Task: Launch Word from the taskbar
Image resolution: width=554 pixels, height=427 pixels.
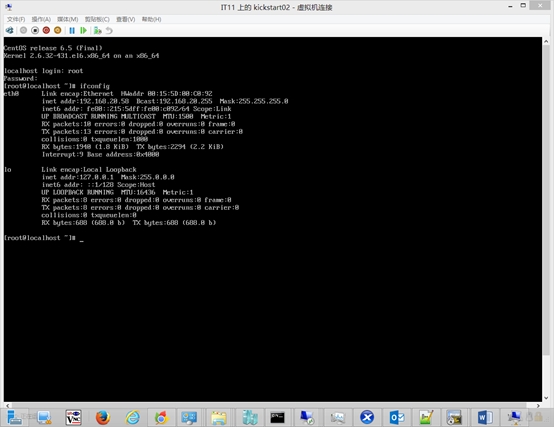Action: [485, 418]
